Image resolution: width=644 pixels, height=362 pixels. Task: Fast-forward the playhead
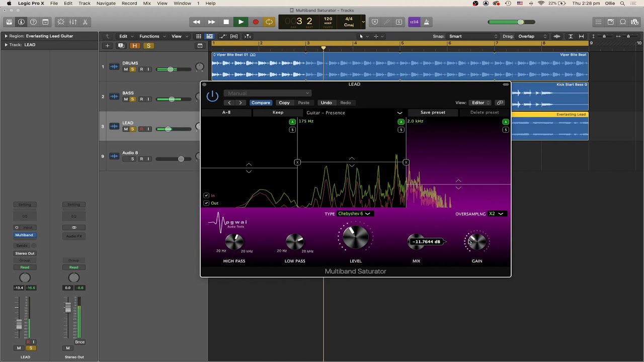click(211, 22)
